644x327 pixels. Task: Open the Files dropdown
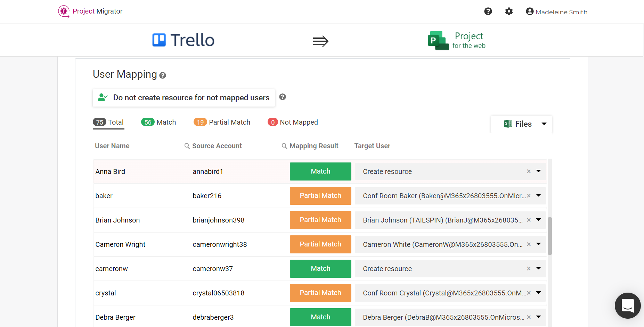521,124
